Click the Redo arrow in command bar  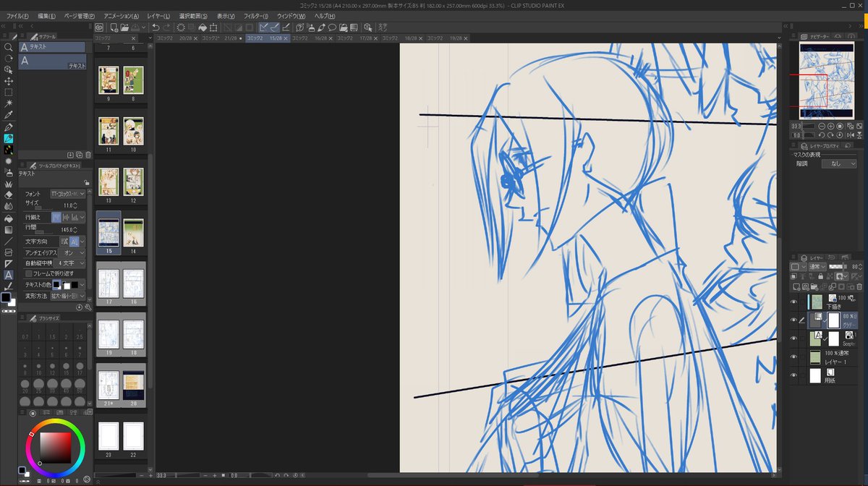coord(167,27)
